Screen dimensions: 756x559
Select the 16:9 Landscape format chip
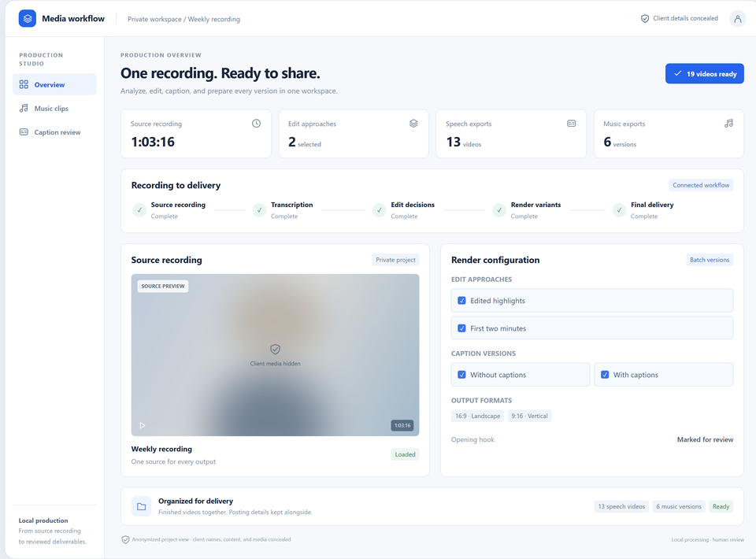click(477, 416)
